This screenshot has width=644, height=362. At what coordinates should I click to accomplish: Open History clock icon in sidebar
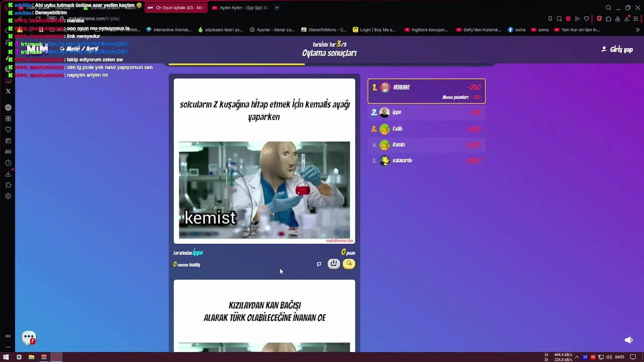click(x=8, y=163)
